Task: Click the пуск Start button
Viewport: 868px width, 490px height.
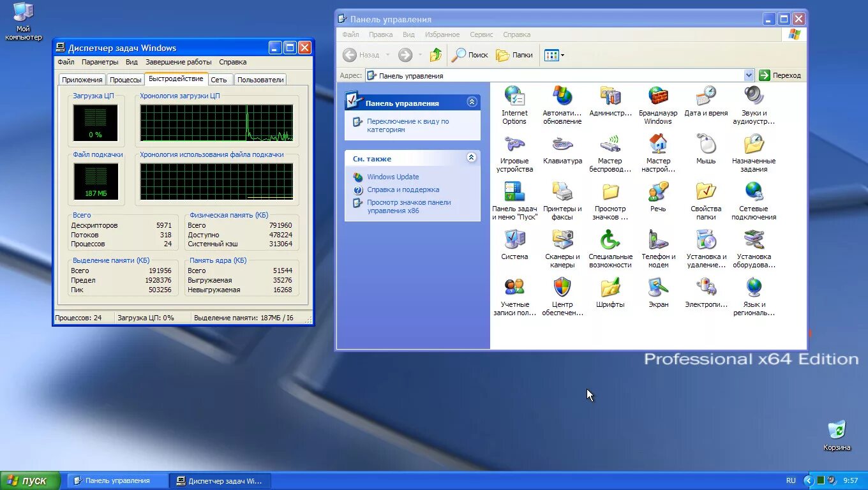Action: (x=30, y=480)
